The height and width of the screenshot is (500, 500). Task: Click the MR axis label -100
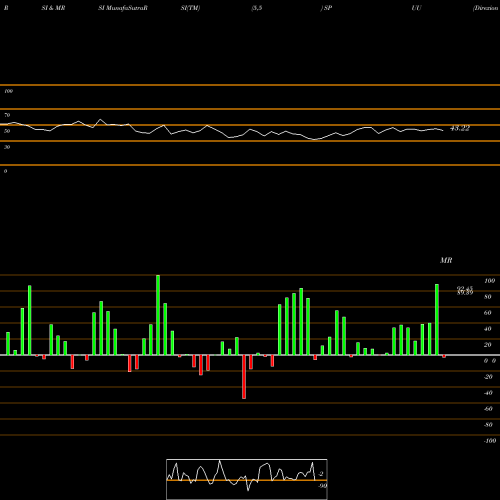pyautogui.click(x=490, y=441)
